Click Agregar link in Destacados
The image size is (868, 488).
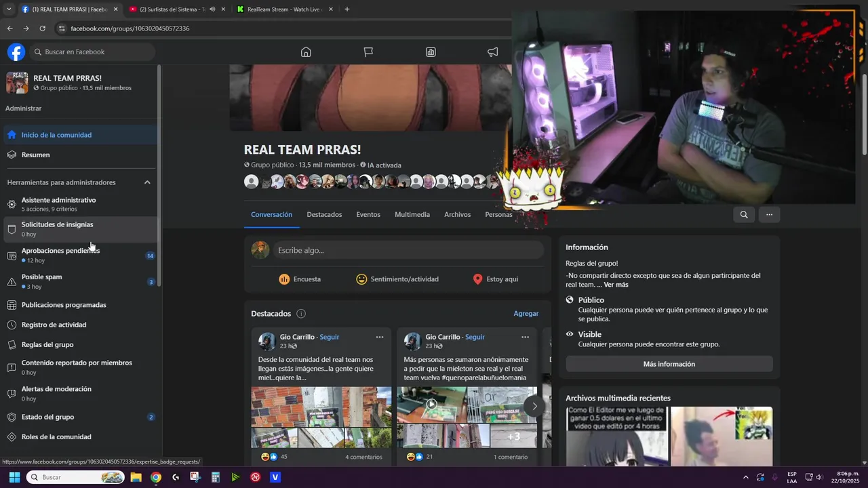point(526,314)
